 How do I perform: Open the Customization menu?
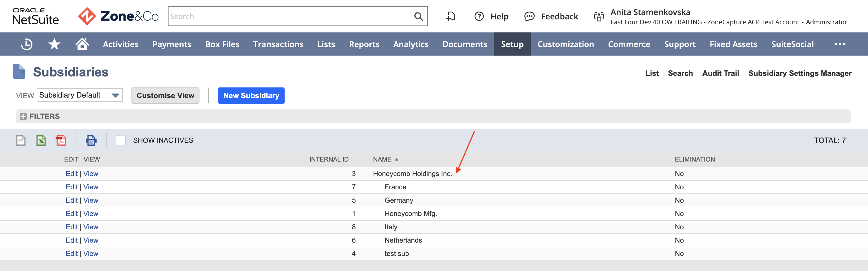click(566, 44)
